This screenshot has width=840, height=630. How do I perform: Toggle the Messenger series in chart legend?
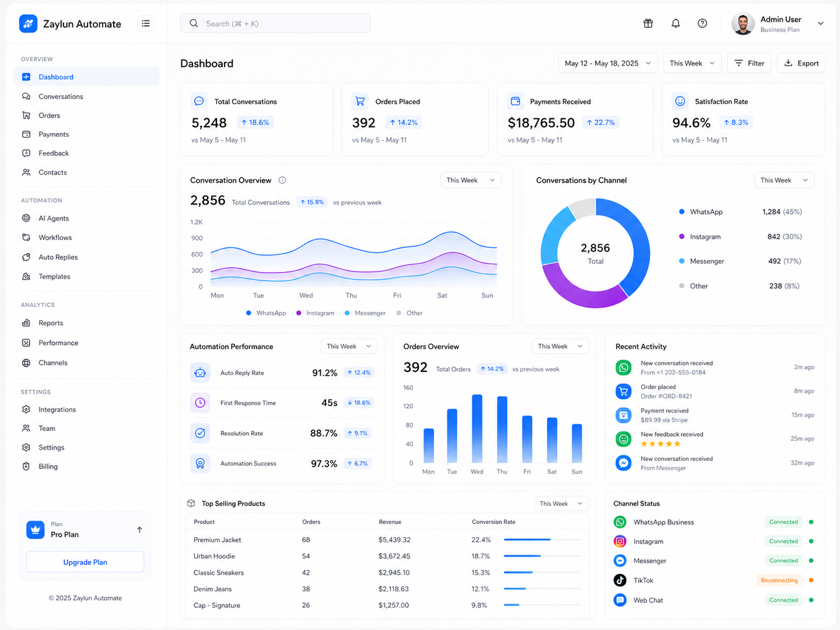pos(365,313)
